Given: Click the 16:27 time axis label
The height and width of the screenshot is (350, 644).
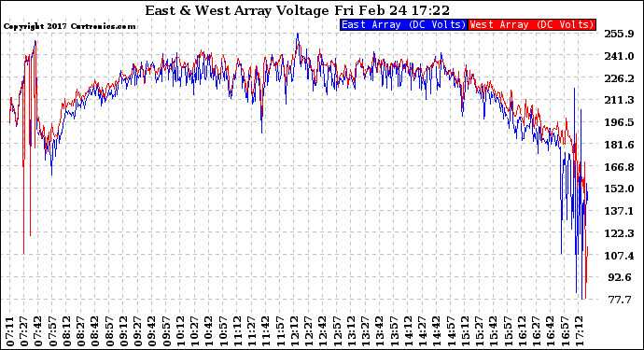Looking at the screenshot, I should pos(535,331).
